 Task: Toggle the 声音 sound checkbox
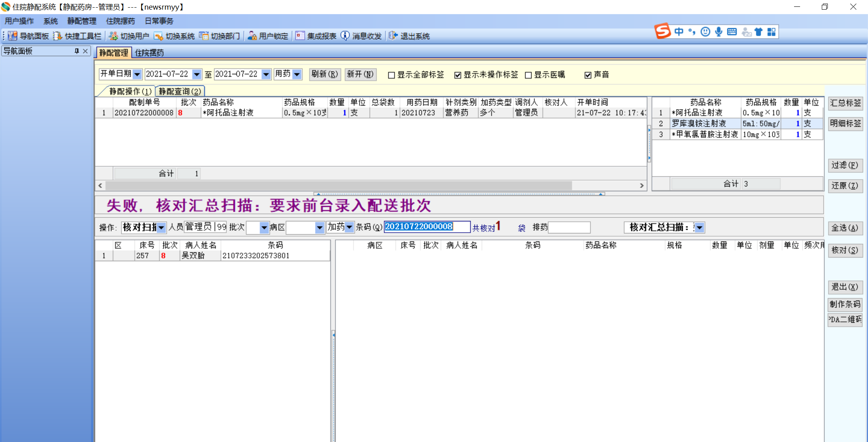coord(588,75)
